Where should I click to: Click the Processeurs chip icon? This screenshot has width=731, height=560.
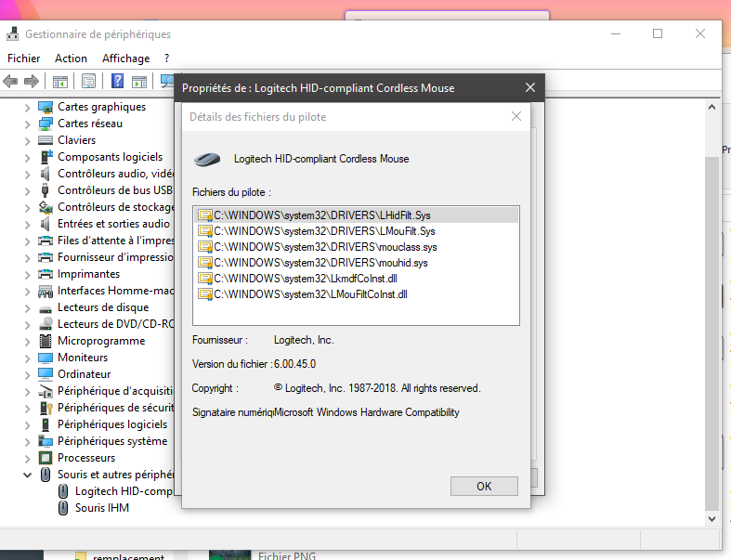tap(46, 458)
